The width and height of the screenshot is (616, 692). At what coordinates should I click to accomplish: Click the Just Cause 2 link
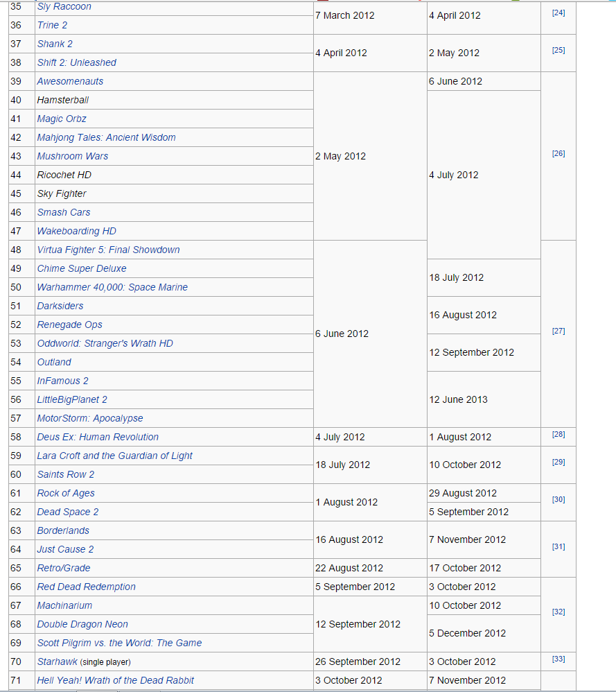[65, 549]
